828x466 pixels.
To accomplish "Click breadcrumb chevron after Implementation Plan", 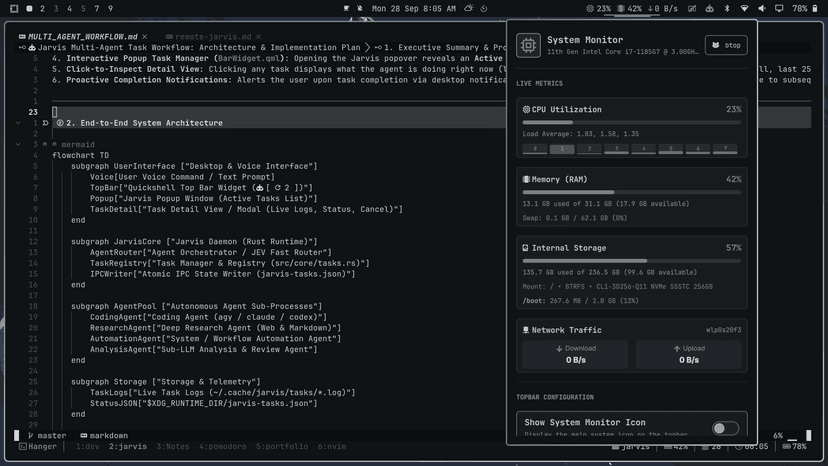I will point(368,48).
